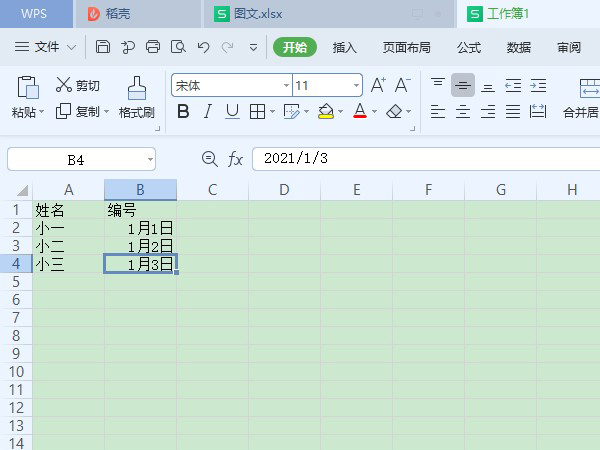The width and height of the screenshot is (600, 450).
Task: Click the Save icon in quick toolbar
Action: [x=104, y=47]
